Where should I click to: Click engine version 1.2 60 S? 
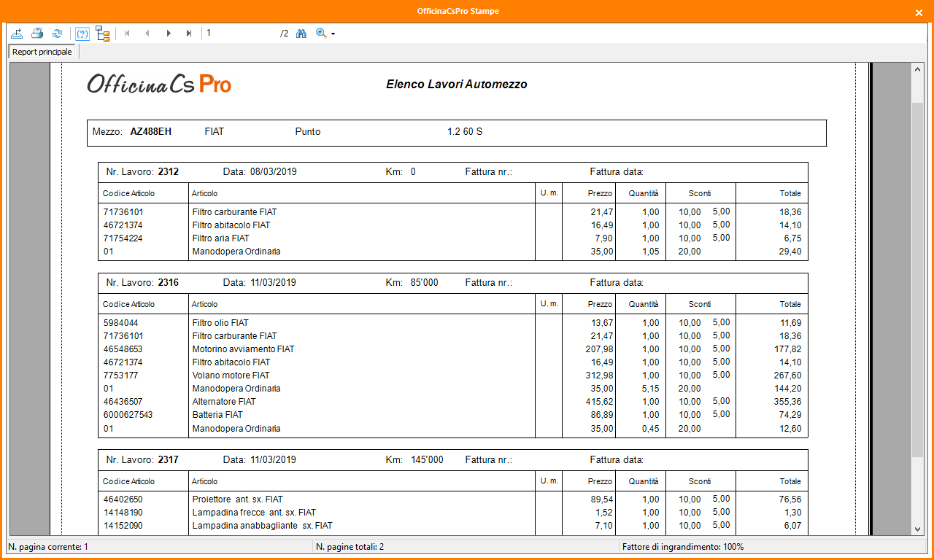pyautogui.click(x=465, y=132)
